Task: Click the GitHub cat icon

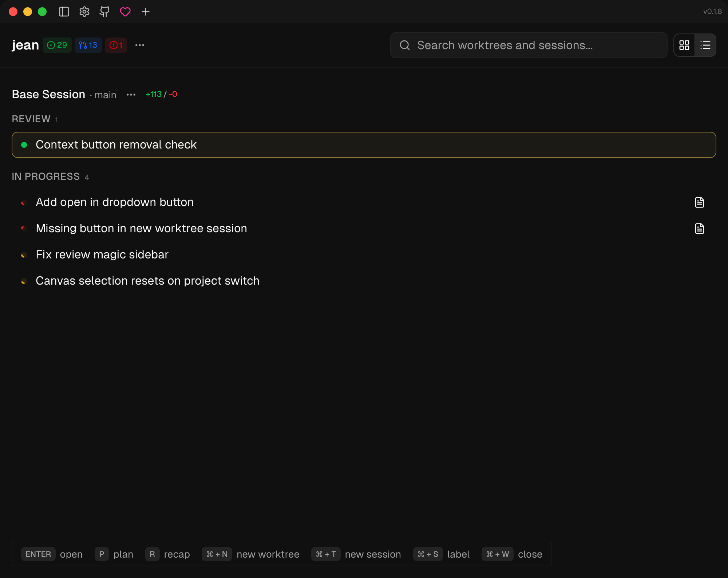Action: (104, 12)
